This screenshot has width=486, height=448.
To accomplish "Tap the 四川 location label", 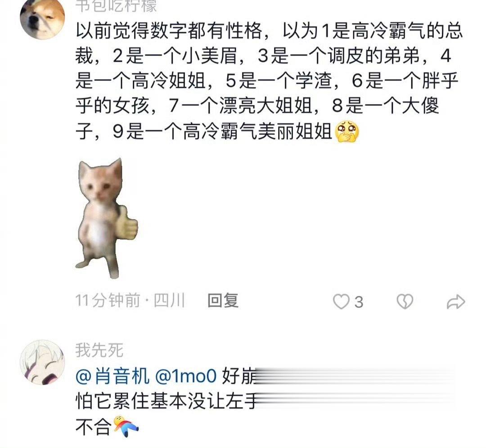I will (x=170, y=300).
